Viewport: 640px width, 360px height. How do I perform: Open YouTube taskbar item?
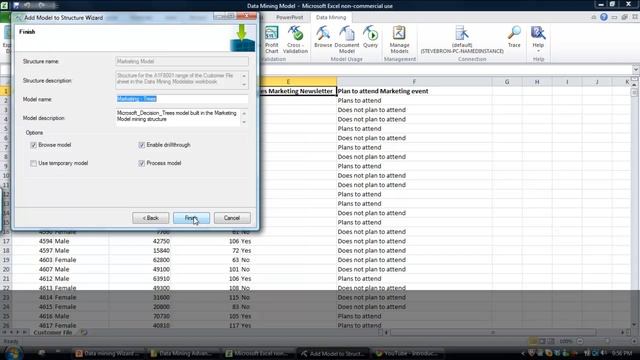point(406,353)
